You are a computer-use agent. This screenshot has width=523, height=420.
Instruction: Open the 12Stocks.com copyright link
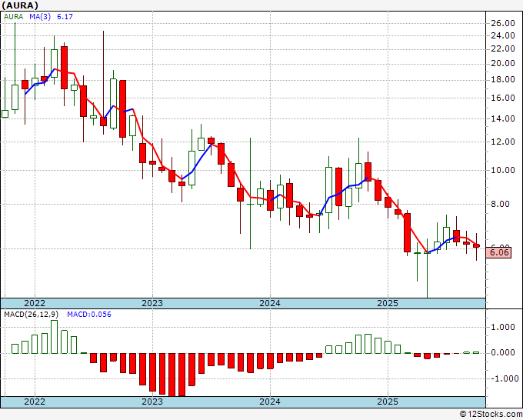[491, 415]
